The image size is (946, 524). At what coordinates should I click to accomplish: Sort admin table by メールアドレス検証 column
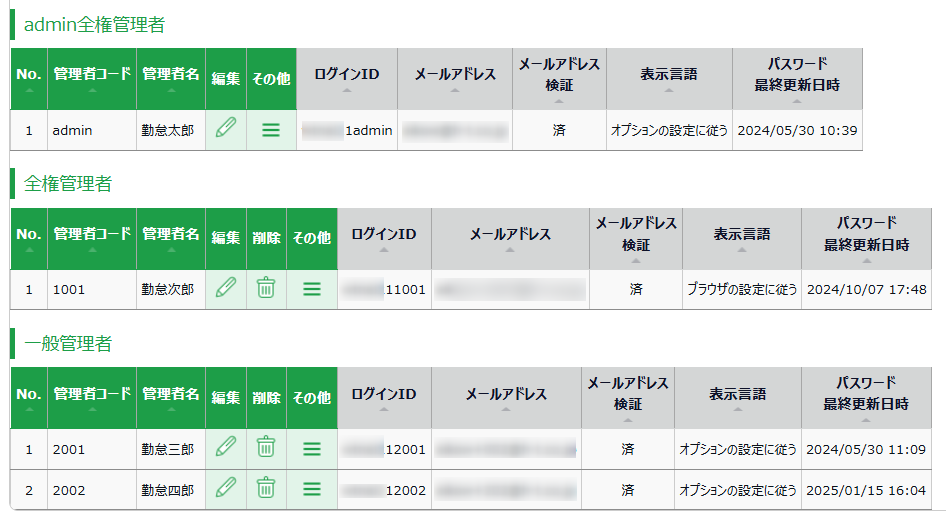559,78
